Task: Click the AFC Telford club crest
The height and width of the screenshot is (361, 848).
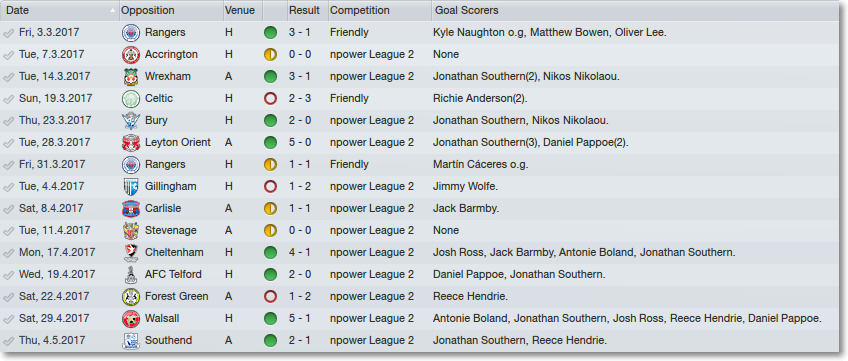Action: tap(130, 275)
